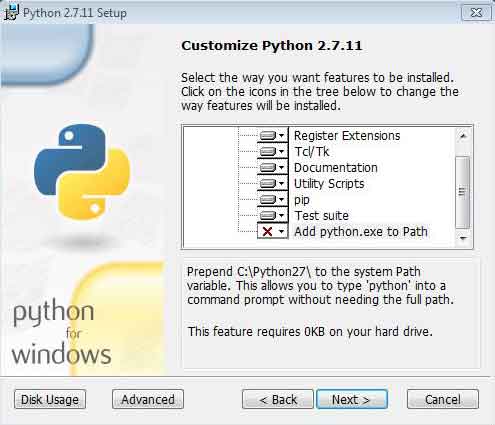Open the Advanced options button

pyautogui.click(x=148, y=399)
